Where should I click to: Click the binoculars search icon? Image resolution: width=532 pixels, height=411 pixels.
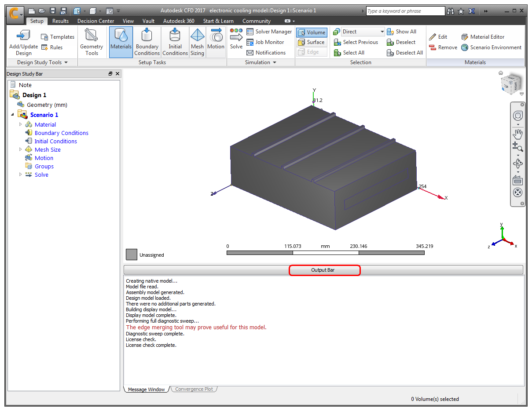coord(451,11)
